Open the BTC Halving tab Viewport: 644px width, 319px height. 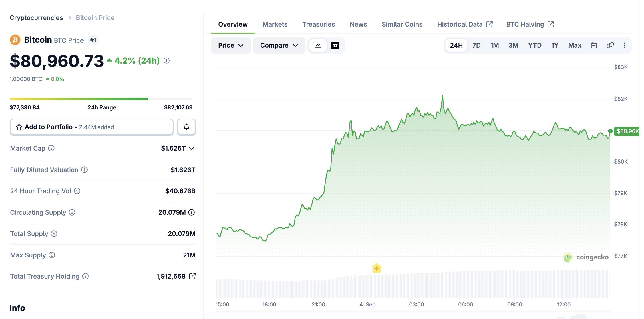(530, 24)
